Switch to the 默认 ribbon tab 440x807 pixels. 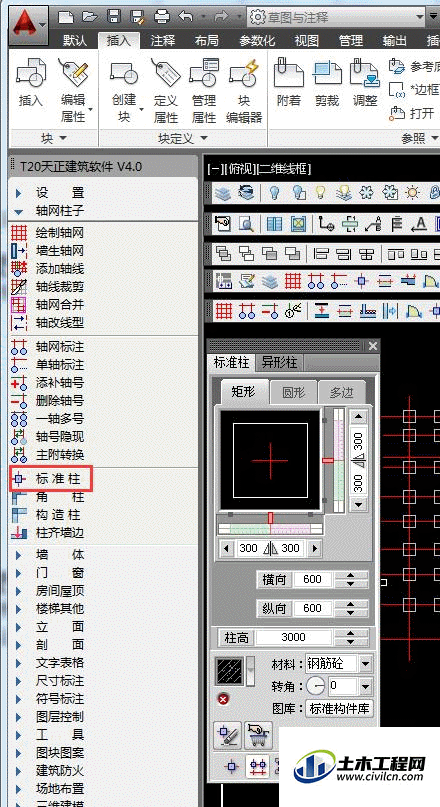tap(75, 41)
